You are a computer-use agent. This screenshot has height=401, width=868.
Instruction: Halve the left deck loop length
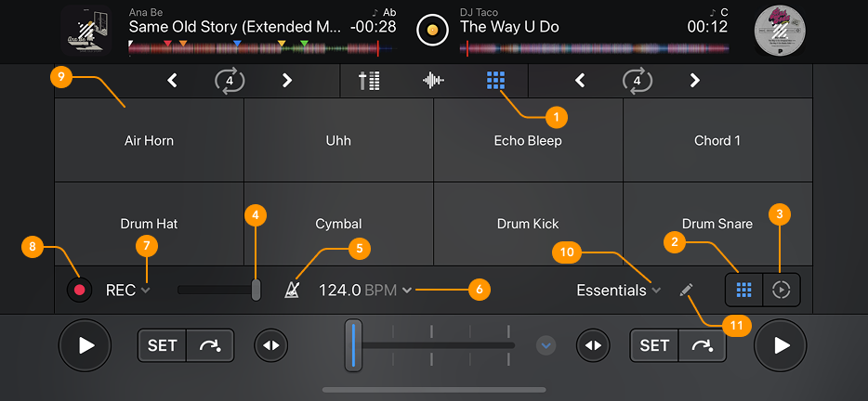click(172, 81)
